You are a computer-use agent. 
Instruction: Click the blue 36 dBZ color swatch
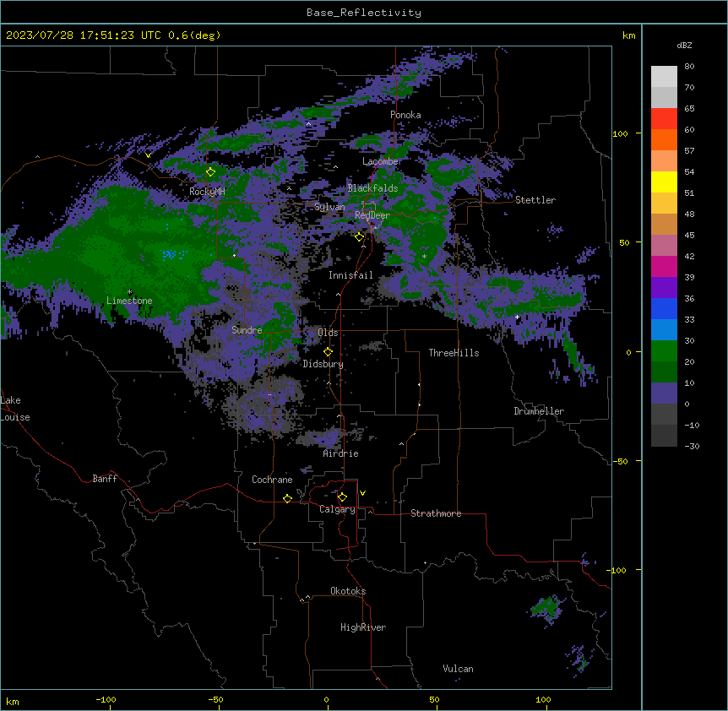pos(664,308)
